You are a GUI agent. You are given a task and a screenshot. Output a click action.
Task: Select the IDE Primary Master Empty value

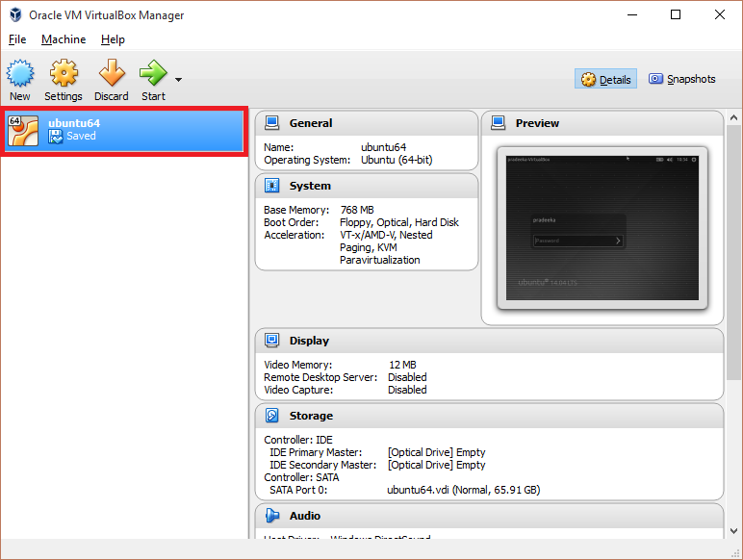[436, 452]
